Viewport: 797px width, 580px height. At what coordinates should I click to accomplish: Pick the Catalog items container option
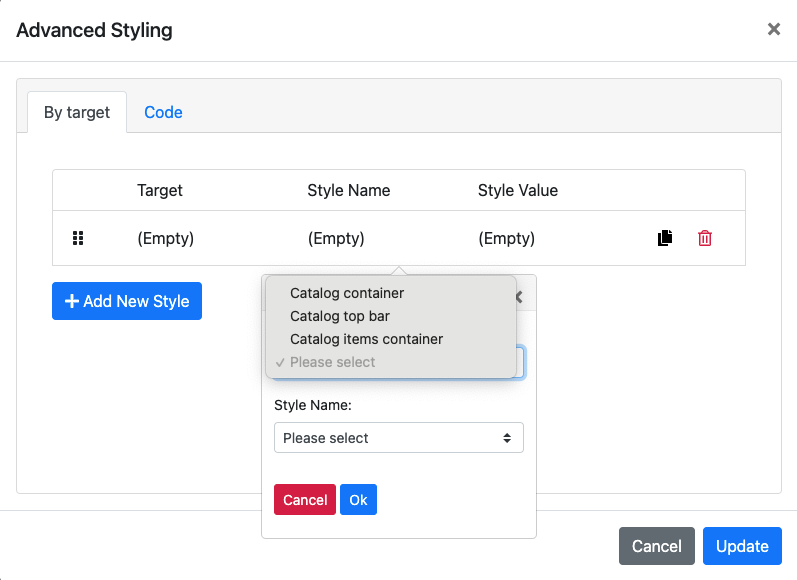click(366, 339)
